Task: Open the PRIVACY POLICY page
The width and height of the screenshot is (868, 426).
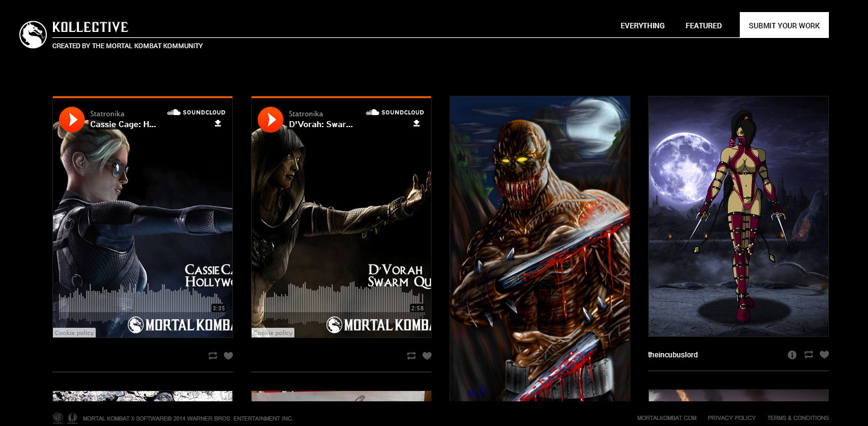Action: click(731, 418)
